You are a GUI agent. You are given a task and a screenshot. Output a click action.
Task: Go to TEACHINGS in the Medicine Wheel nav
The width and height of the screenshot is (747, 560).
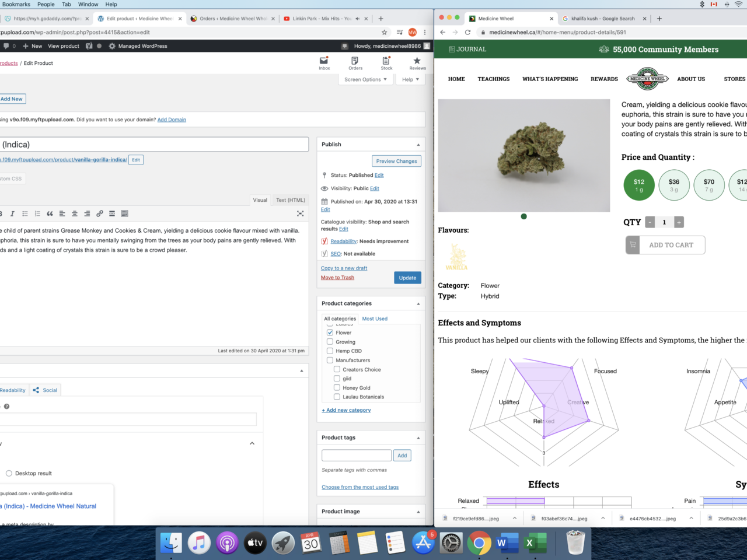point(494,79)
